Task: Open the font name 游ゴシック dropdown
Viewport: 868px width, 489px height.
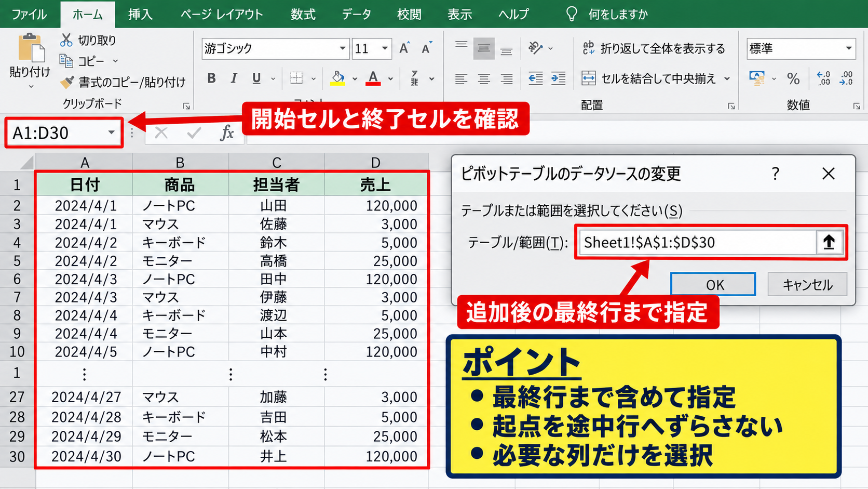Action: tap(342, 48)
